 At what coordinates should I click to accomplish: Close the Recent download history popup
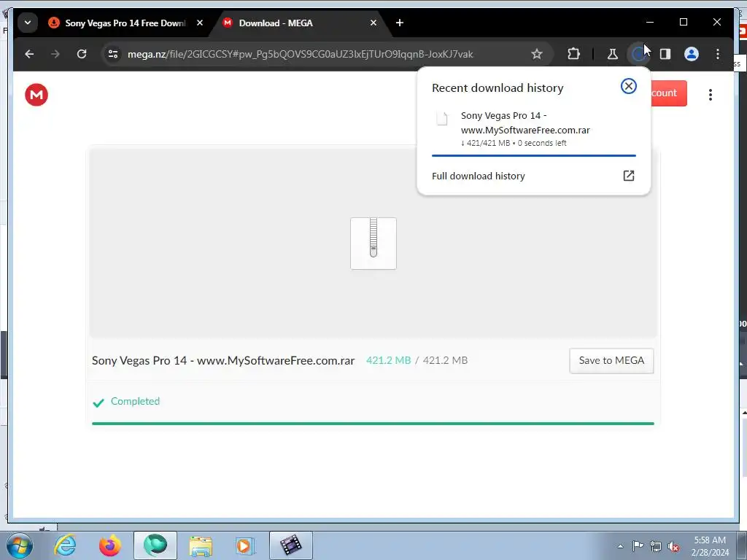[628, 86]
